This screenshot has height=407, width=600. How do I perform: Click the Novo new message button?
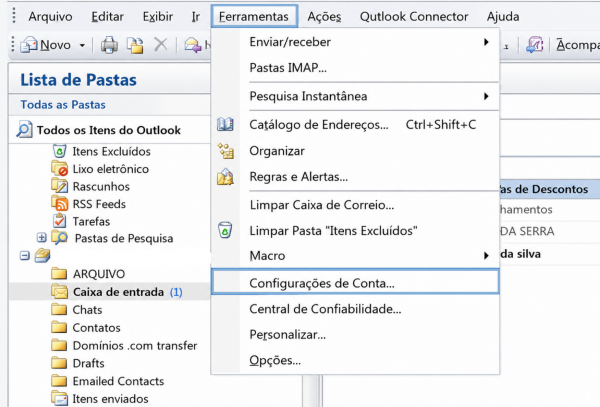(x=46, y=45)
